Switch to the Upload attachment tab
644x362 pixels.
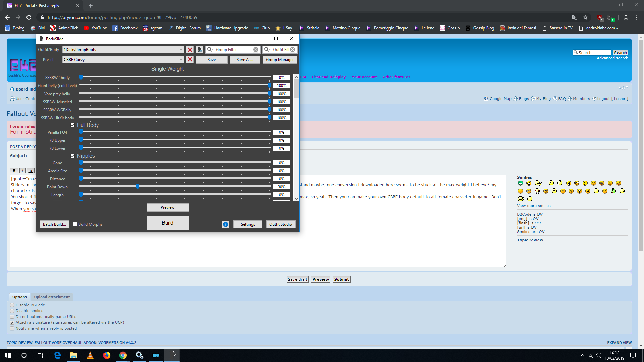(52, 297)
